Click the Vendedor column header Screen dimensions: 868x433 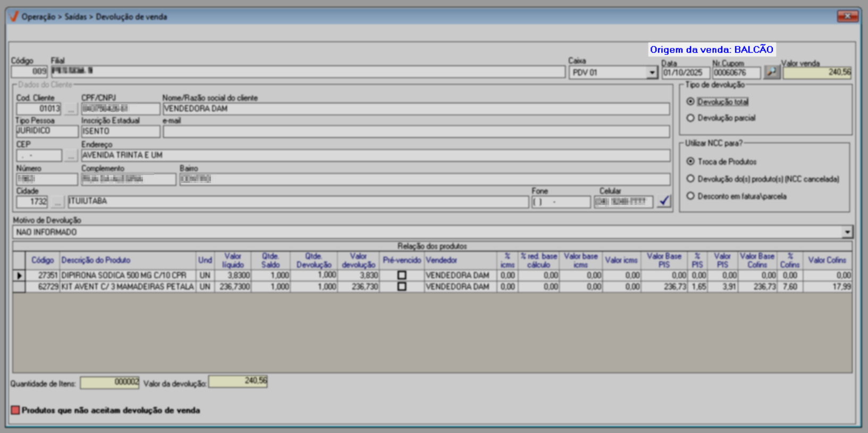click(441, 260)
